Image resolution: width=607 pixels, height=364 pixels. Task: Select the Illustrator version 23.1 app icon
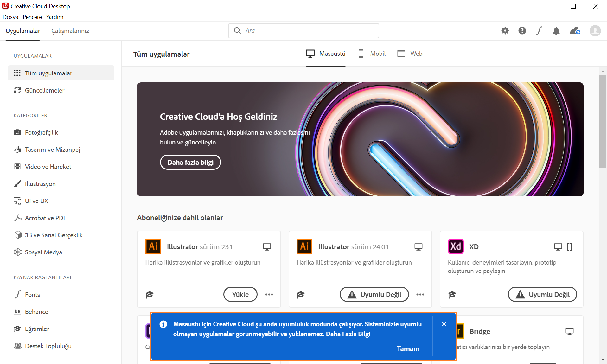(153, 246)
